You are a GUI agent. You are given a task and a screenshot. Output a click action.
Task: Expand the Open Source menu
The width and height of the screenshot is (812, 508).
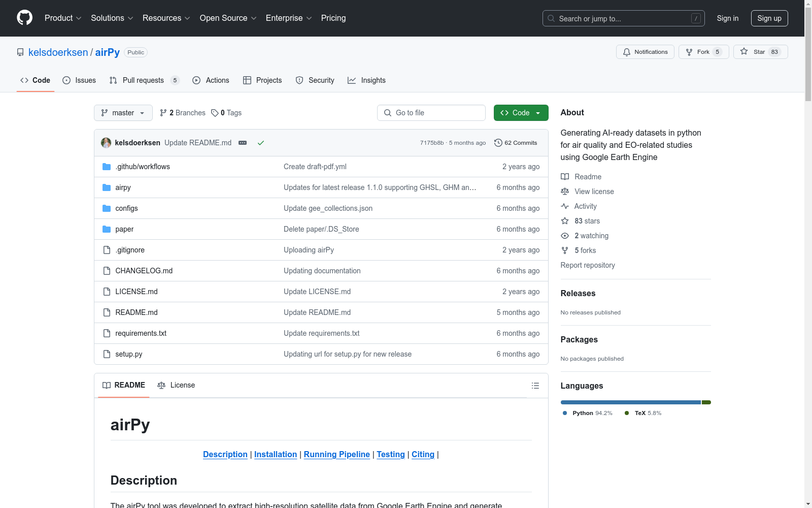click(228, 18)
